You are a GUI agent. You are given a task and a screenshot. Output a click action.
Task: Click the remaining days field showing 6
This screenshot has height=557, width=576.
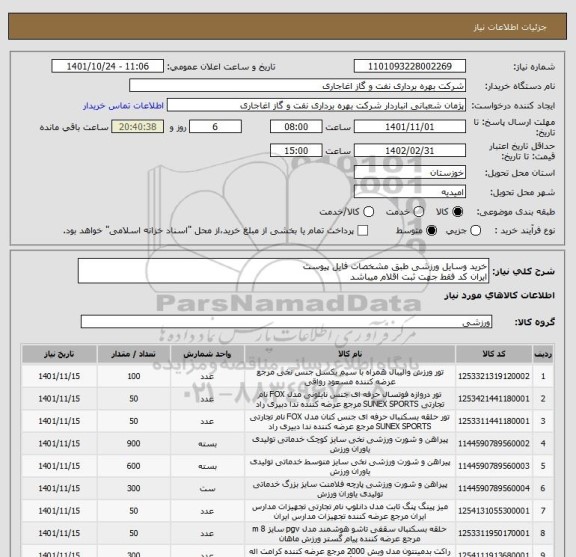pyautogui.click(x=215, y=127)
